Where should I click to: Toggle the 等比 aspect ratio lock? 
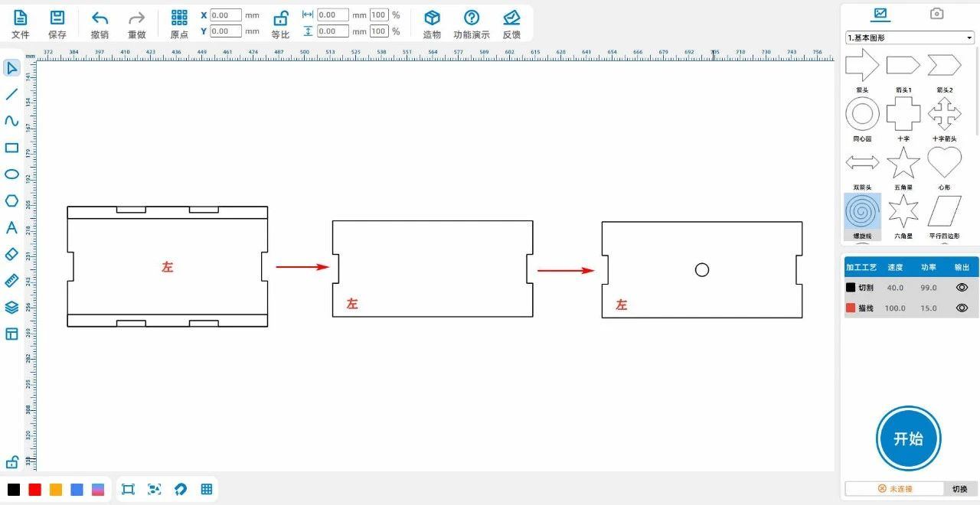tap(280, 24)
